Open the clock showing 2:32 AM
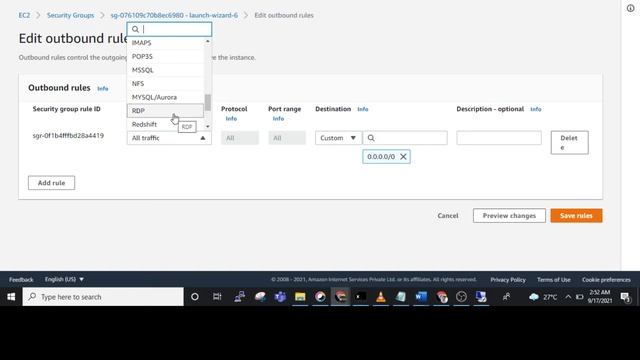This screenshot has height=360, width=640. (x=600, y=297)
